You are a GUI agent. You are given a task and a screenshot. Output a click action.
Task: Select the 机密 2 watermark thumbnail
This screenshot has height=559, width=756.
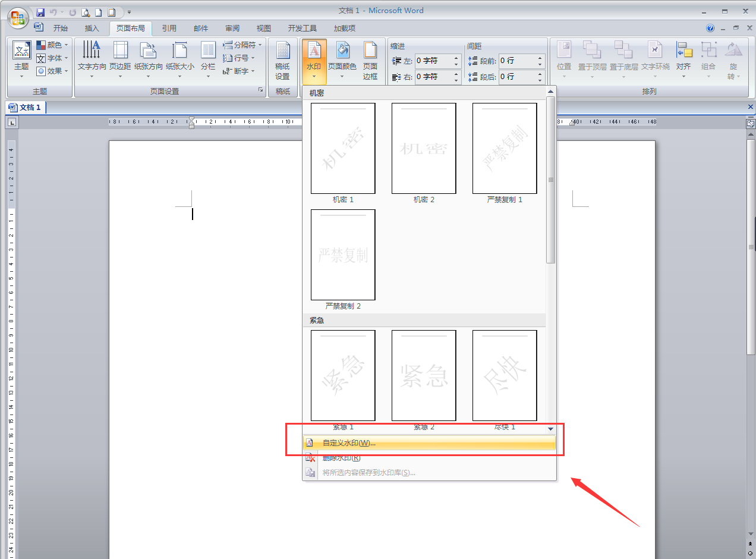[x=424, y=149]
